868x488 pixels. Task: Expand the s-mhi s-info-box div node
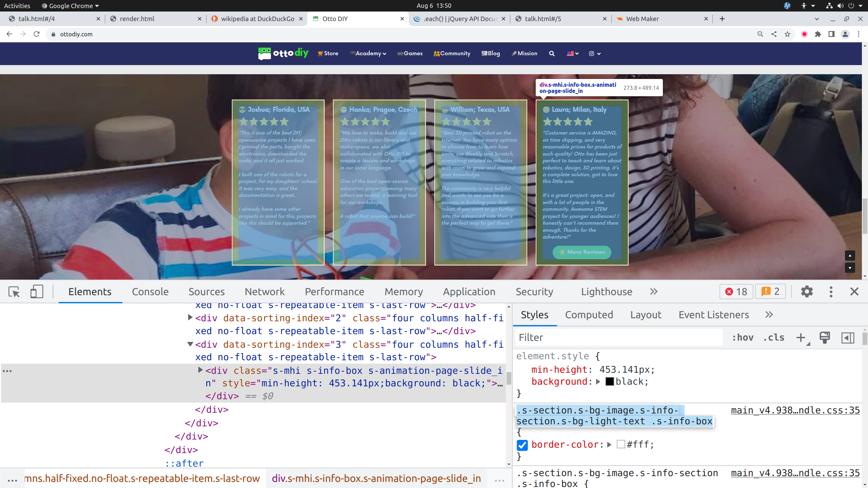click(200, 370)
